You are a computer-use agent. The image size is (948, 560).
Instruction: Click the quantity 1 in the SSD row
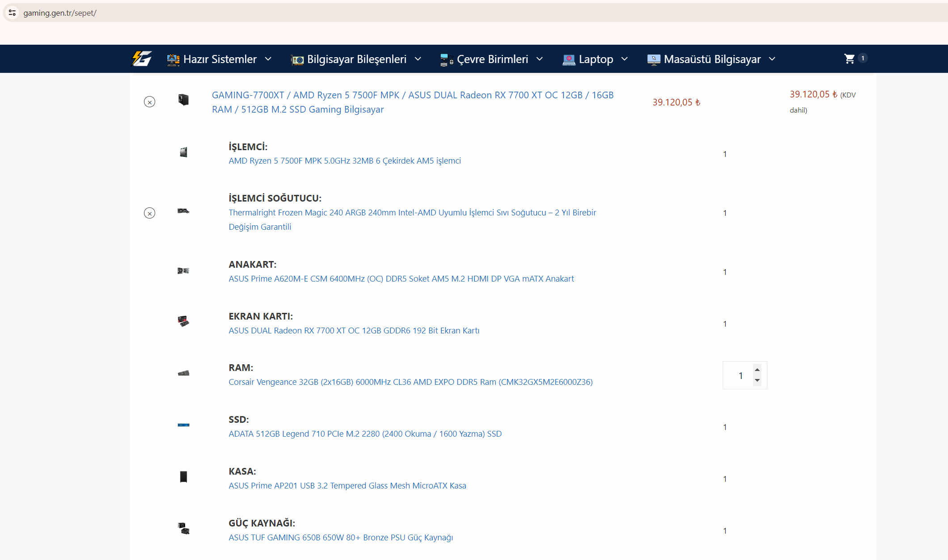point(725,427)
